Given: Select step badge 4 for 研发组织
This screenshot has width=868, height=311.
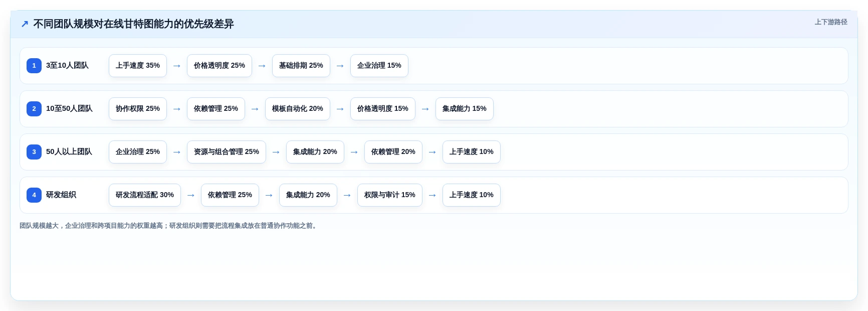Looking at the screenshot, I should coord(34,195).
